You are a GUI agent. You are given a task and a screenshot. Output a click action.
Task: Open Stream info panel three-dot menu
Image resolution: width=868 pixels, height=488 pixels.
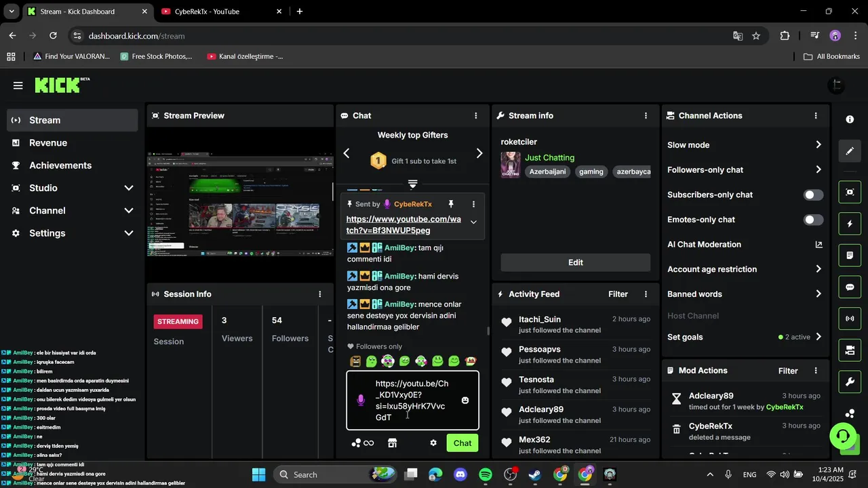[x=646, y=116]
